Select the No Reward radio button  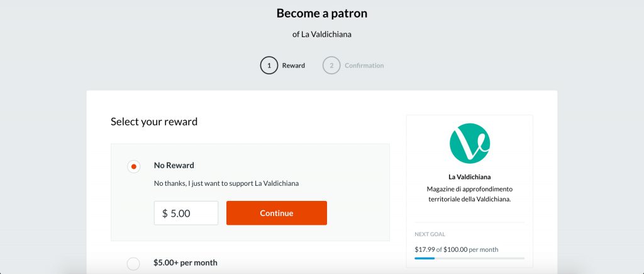point(133,167)
